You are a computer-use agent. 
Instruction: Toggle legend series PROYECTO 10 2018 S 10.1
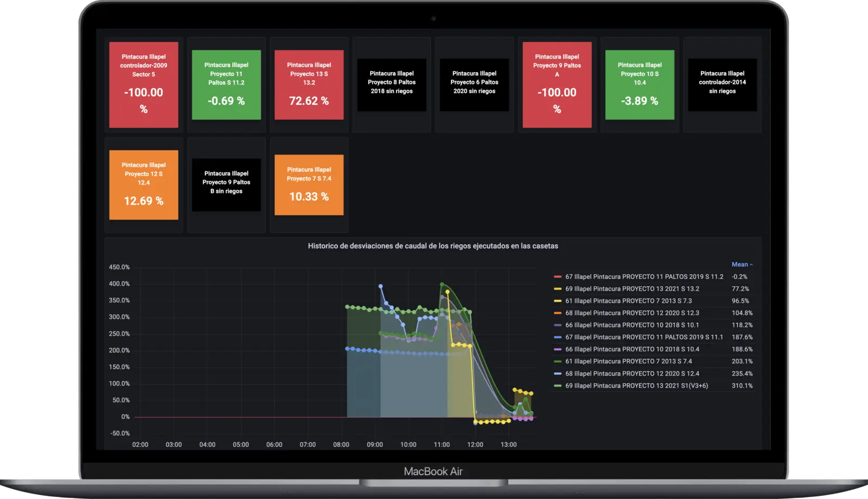coord(632,325)
